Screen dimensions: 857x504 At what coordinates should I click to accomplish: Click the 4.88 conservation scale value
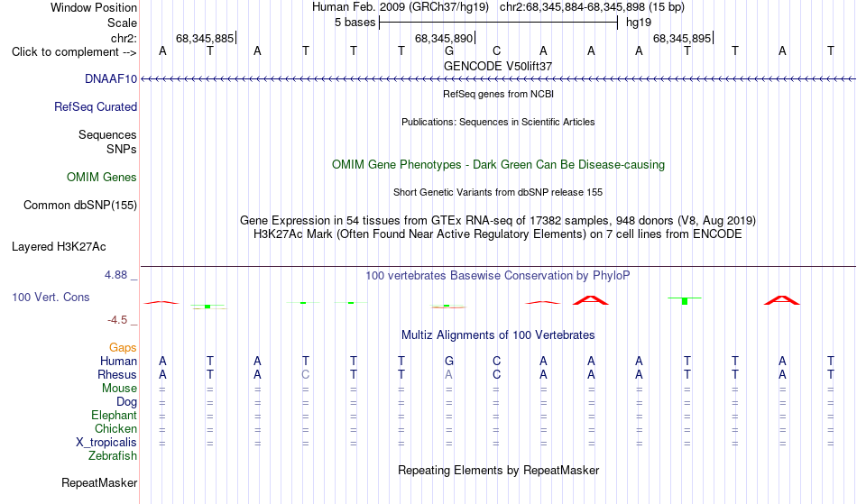pyautogui.click(x=115, y=275)
